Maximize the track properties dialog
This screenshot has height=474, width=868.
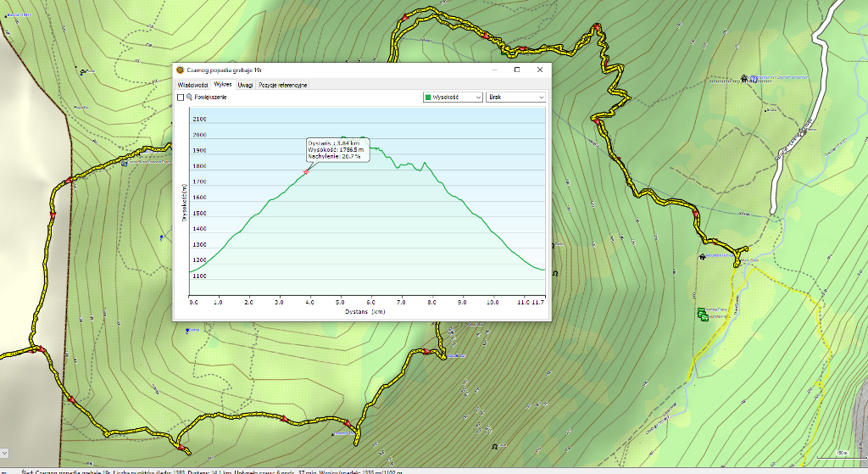click(x=517, y=70)
